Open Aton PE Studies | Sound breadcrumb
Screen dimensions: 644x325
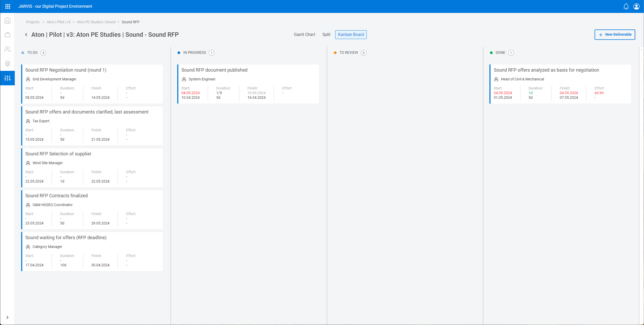click(96, 22)
